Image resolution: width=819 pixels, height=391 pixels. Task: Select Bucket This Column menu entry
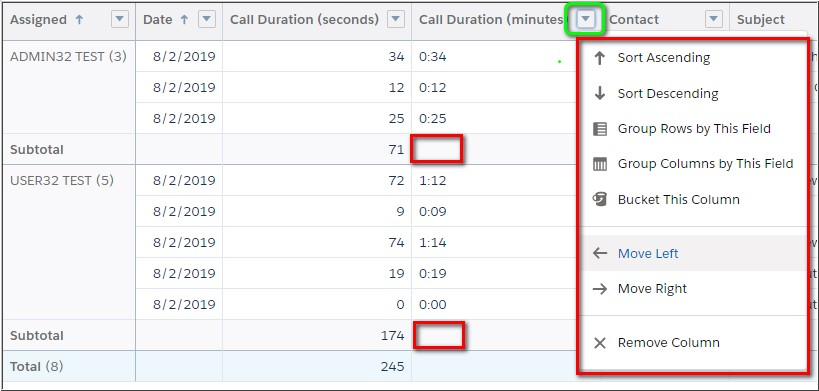coord(678,199)
